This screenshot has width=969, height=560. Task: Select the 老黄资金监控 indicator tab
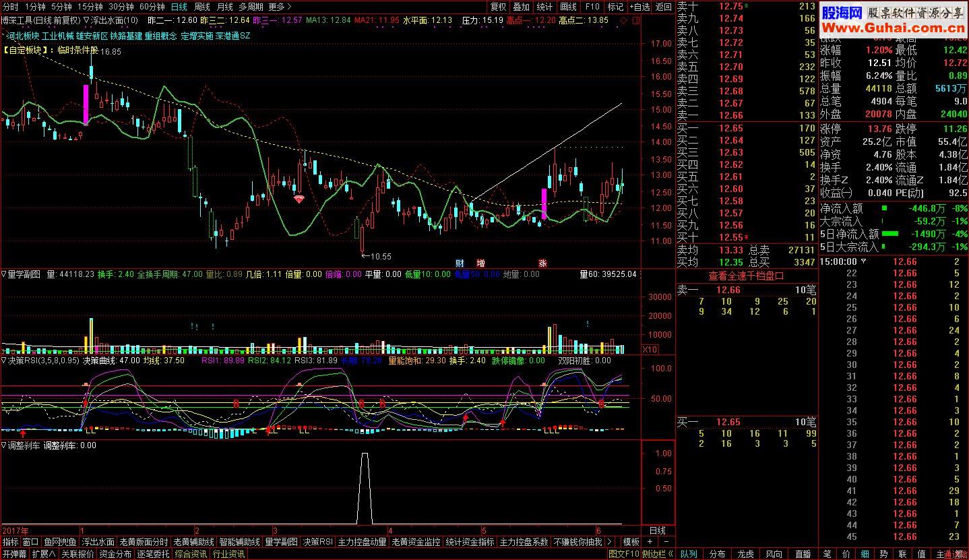click(416, 542)
